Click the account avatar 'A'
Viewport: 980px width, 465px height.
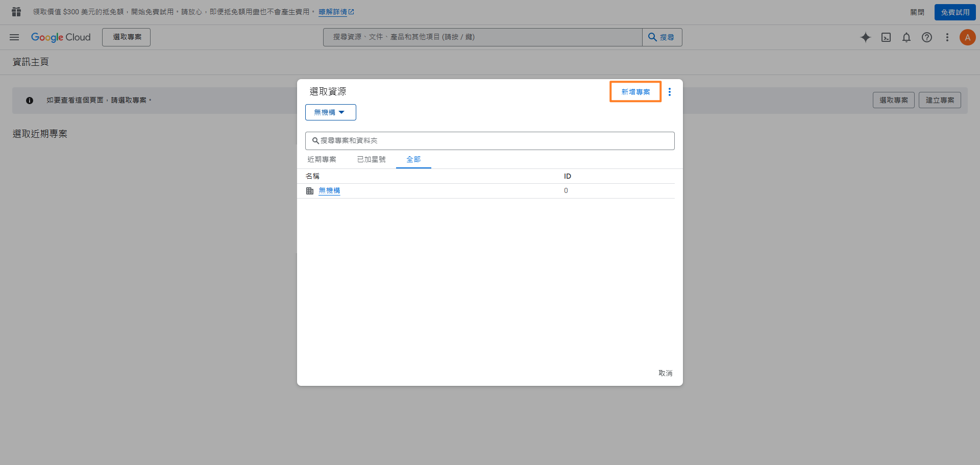pos(967,37)
